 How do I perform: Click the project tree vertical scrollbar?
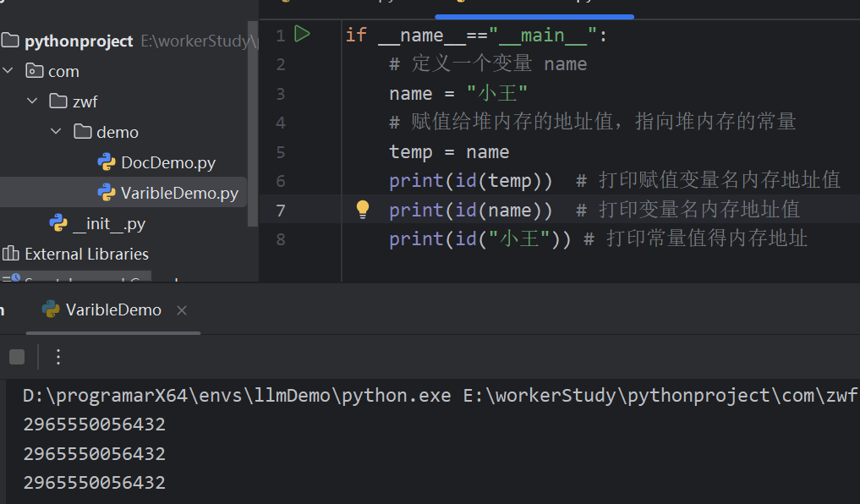tap(252, 123)
